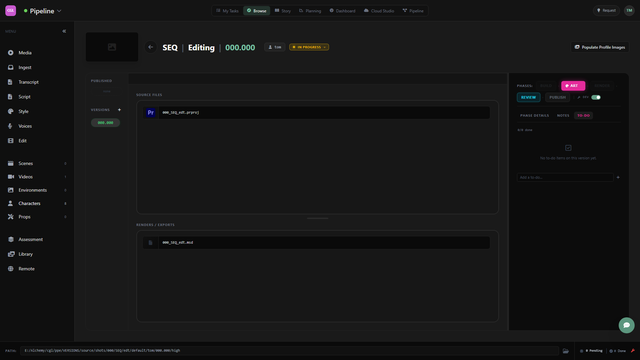Switch to the Story tab
The image size is (640, 360).
click(283, 11)
